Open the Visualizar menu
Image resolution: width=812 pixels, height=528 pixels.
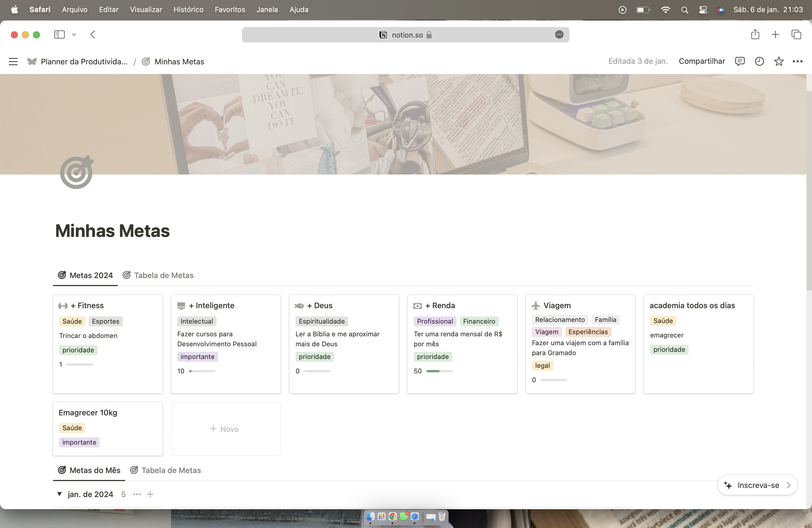(x=146, y=10)
